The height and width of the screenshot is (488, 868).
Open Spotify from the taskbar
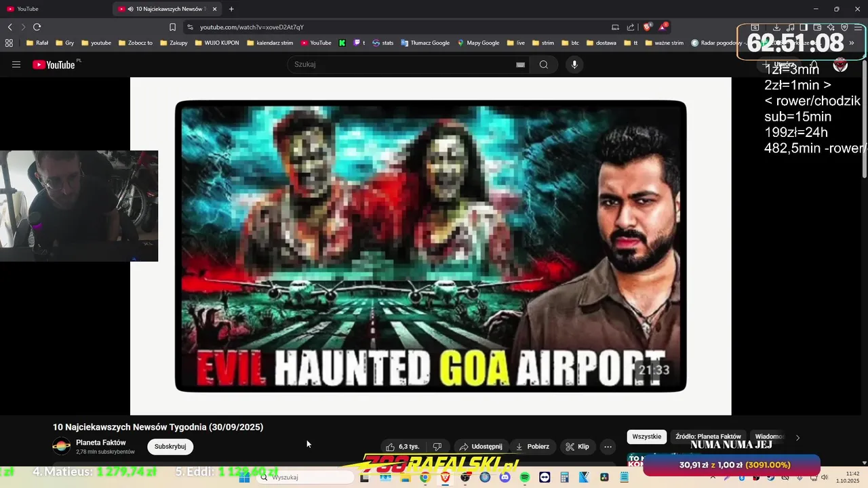525,477
